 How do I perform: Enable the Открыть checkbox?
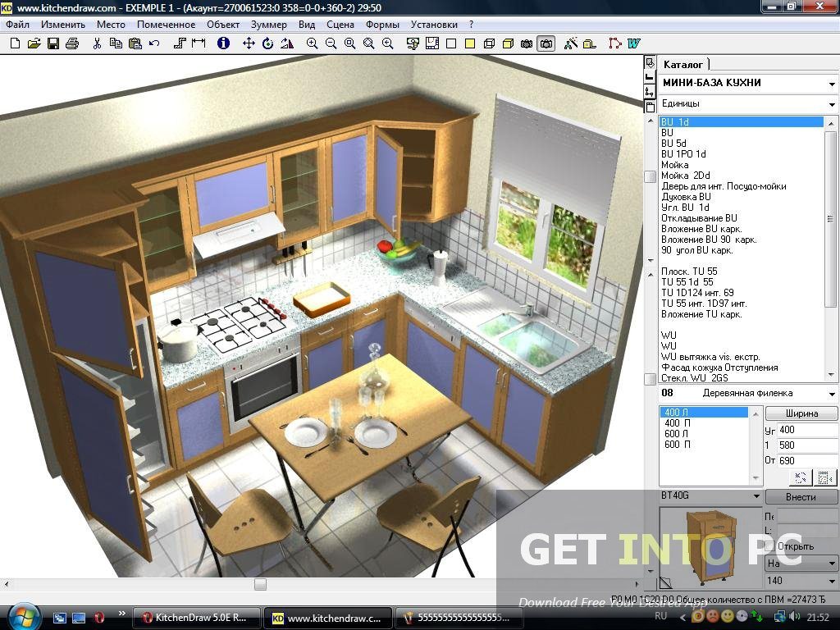pos(769,546)
